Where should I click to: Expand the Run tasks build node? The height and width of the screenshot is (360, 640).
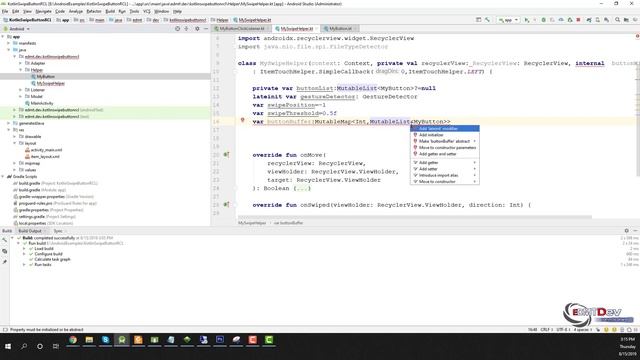click(24, 264)
